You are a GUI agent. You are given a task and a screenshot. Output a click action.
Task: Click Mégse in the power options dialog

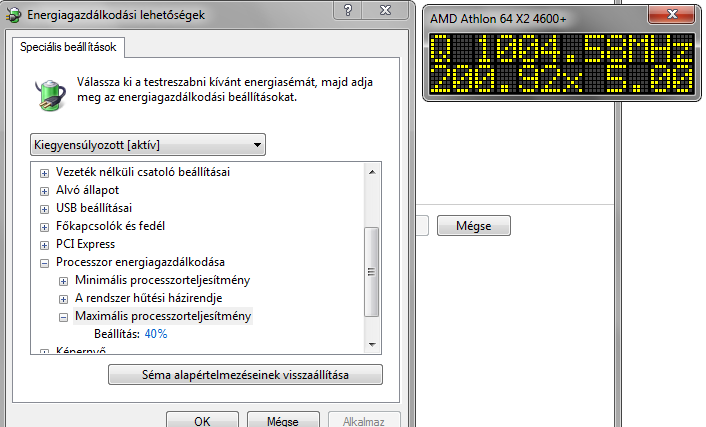(283, 421)
